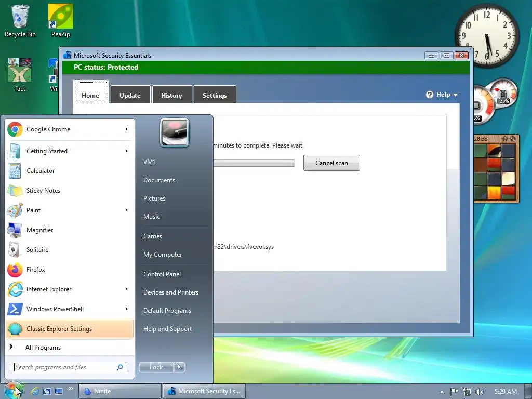Screen dimensions: 532x399
Task: Switch to the Settings tab
Action: (x=215, y=95)
